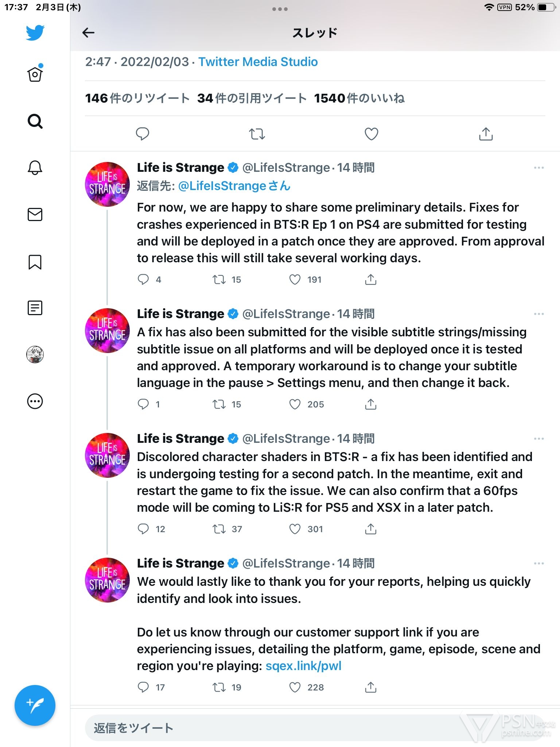Image resolution: width=560 pixels, height=747 pixels.
Task: Open more options on the preliminary details tweet
Action: point(538,168)
